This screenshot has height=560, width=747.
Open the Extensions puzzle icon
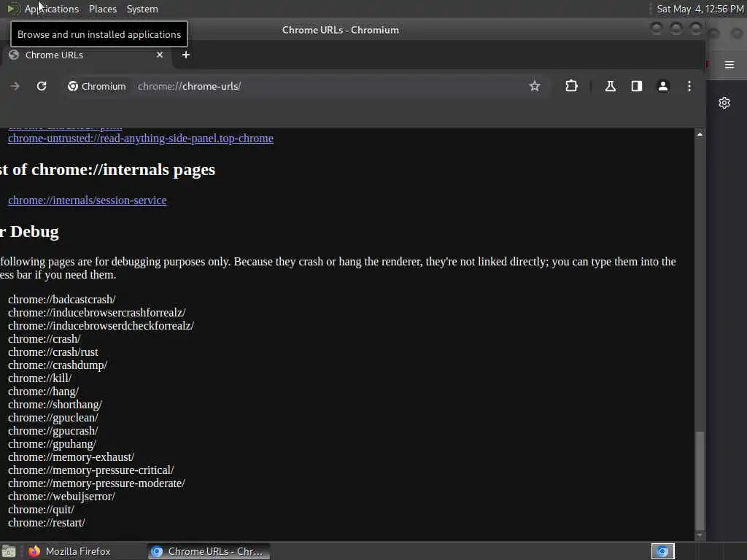(571, 86)
